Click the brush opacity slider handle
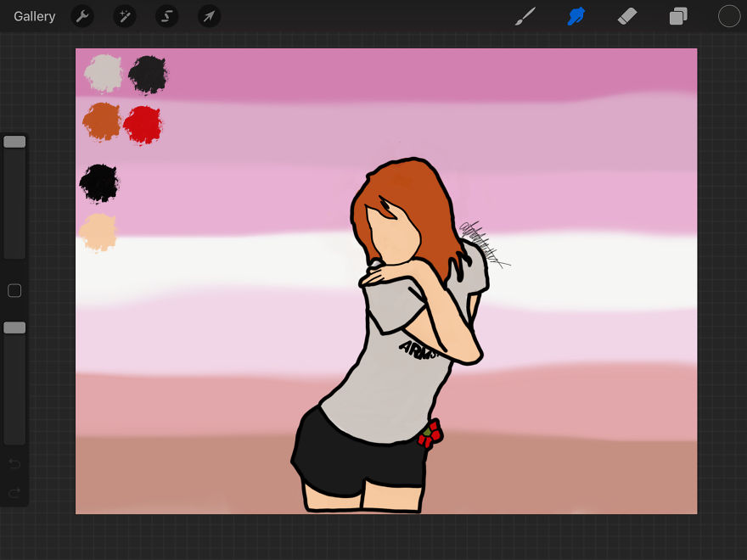Screen dimensions: 747x560 click(14, 328)
